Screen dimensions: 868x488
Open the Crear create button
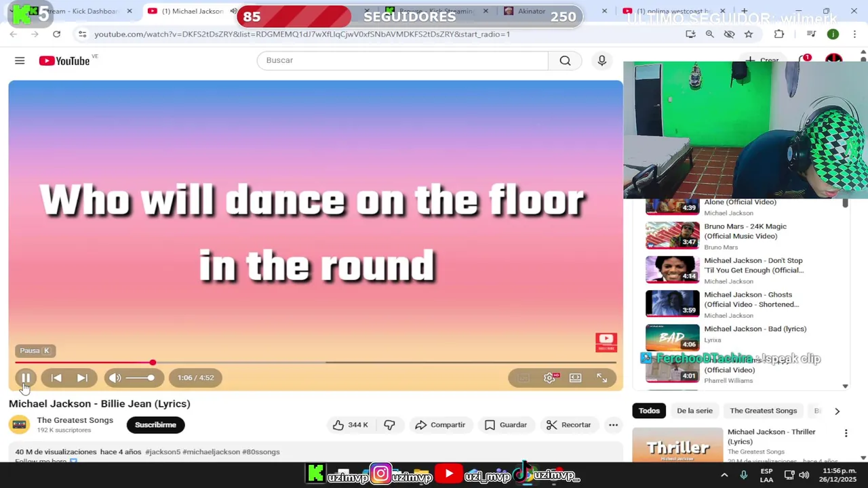(762, 60)
